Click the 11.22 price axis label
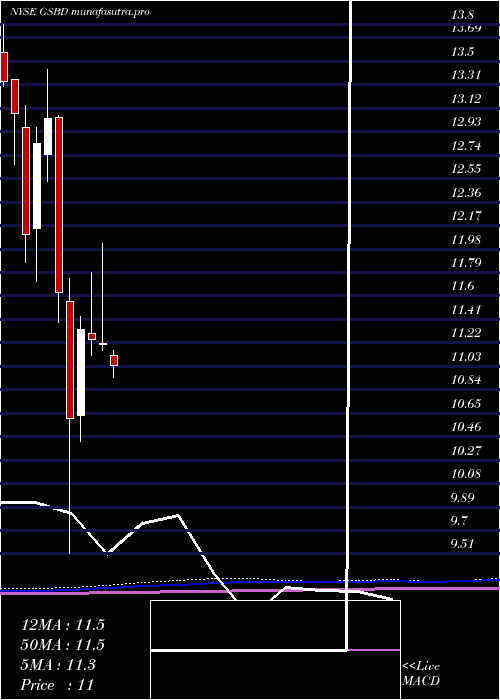This screenshot has width=500, height=700. [466, 333]
